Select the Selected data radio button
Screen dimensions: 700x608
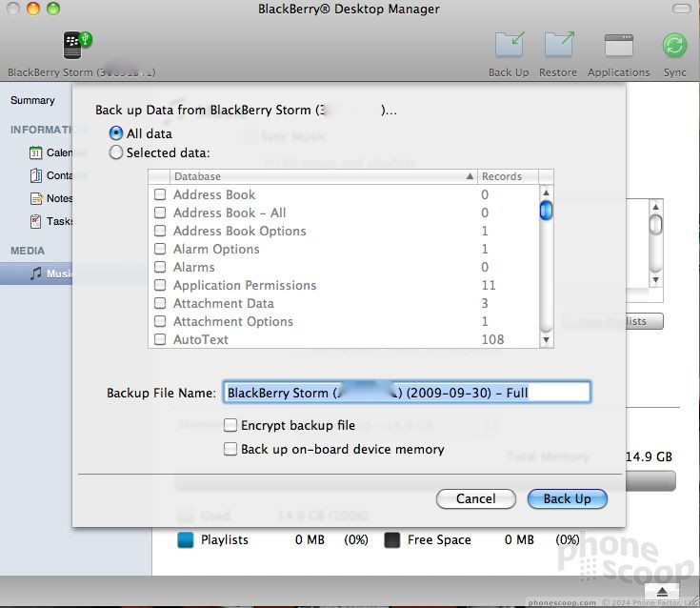point(115,152)
